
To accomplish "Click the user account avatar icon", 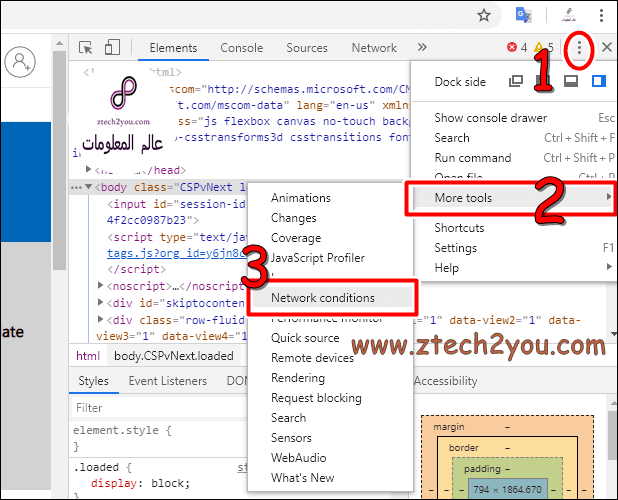I will pos(20,62).
